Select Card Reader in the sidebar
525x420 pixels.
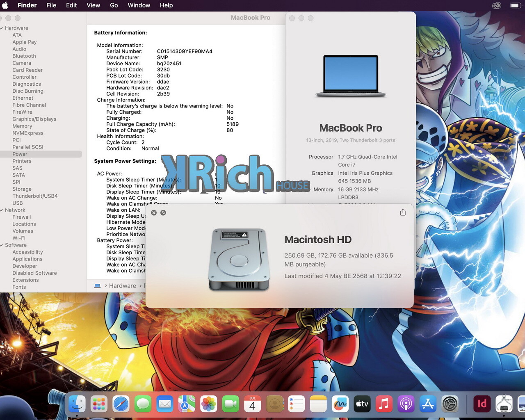(27, 70)
